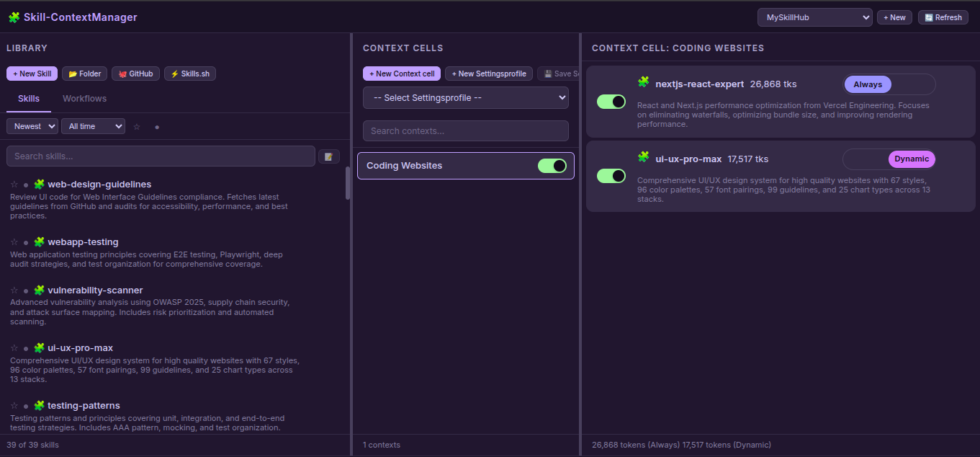Click the star favorites filter icon
Screen dimensions: 980x457
136,126
